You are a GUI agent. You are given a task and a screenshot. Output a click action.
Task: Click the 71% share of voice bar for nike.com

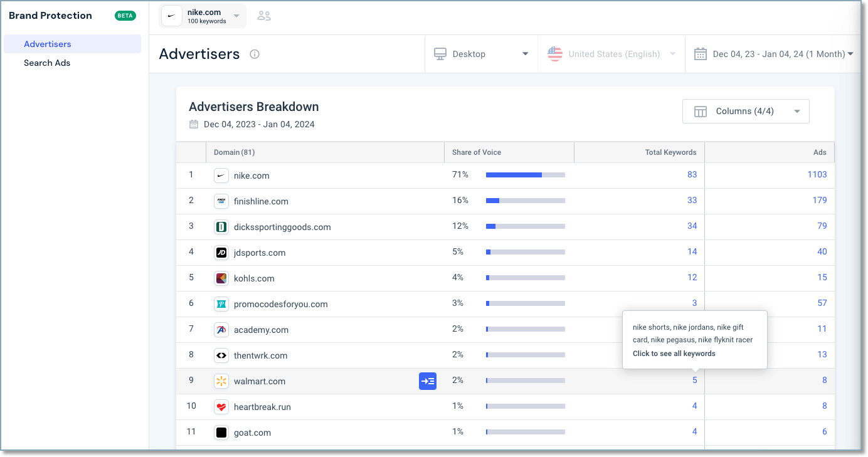pyautogui.click(x=525, y=175)
